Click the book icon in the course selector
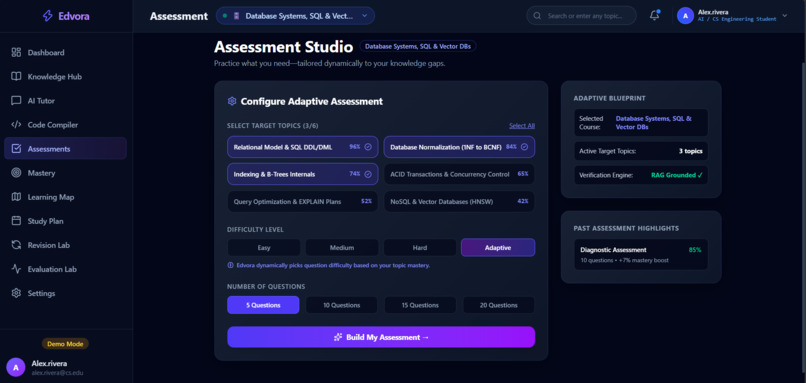 point(236,16)
